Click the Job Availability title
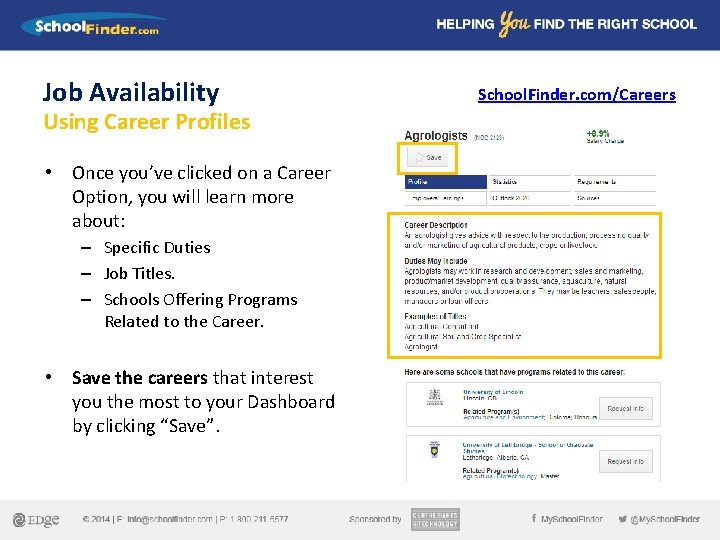 point(131,92)
